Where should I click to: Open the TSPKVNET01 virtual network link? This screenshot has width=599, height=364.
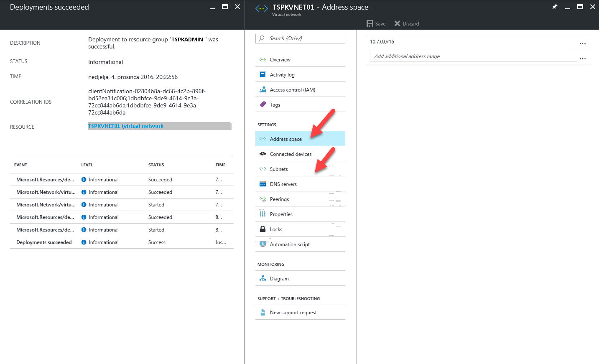coord(125,126)
